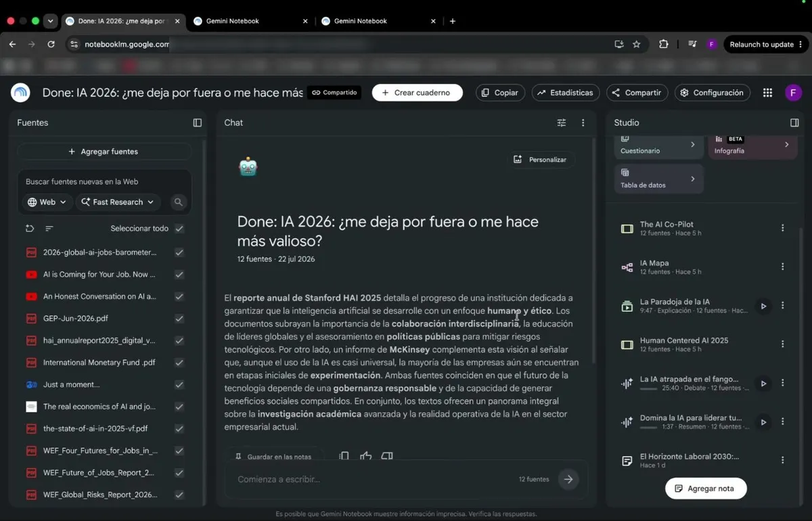Uncheck hai_annualreport2025_digital source
This screenshot has width=812, height=521.
(179, 340)
